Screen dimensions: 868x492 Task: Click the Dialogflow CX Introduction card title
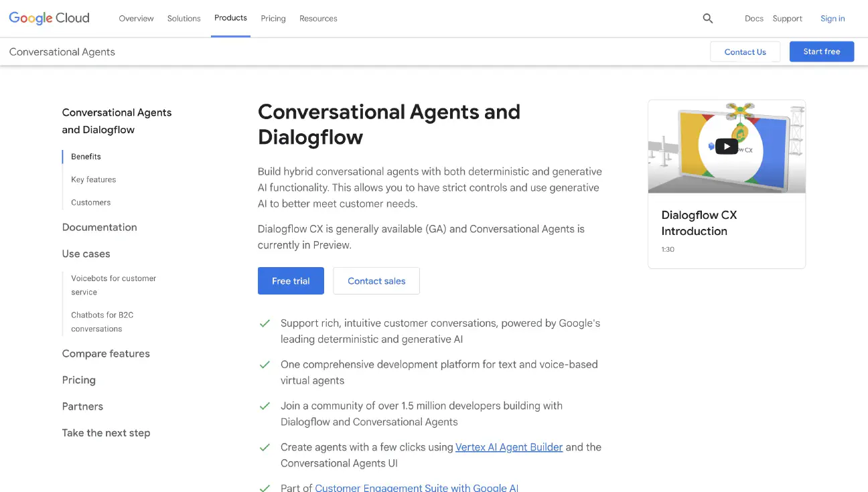tap(699, 223)
